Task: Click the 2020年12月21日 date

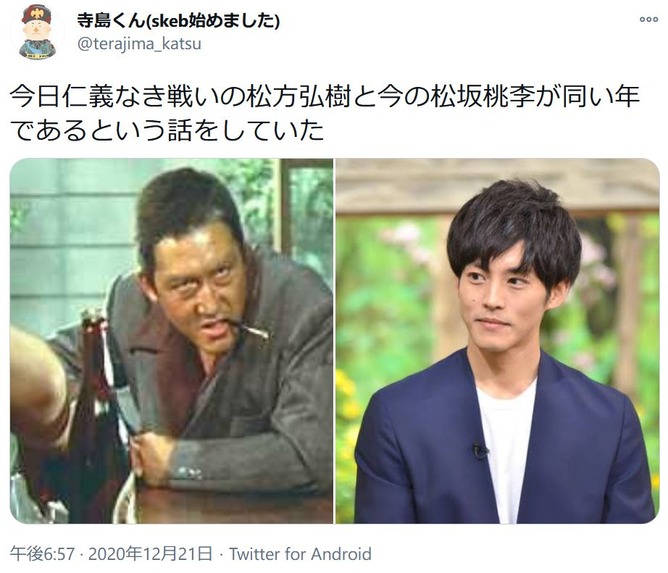Action: pyautogui.click(x=150, y=554)
